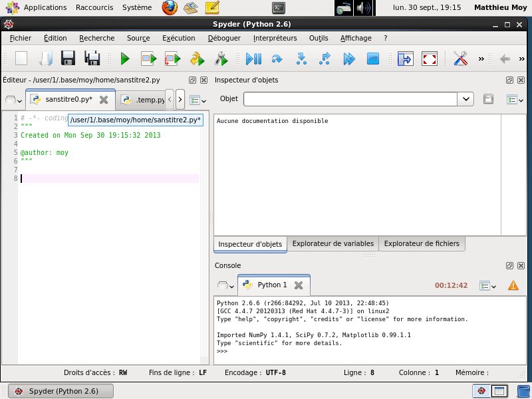Open the inspector options menu dropdown
The image size is (532, 399).
coord(515,100)
